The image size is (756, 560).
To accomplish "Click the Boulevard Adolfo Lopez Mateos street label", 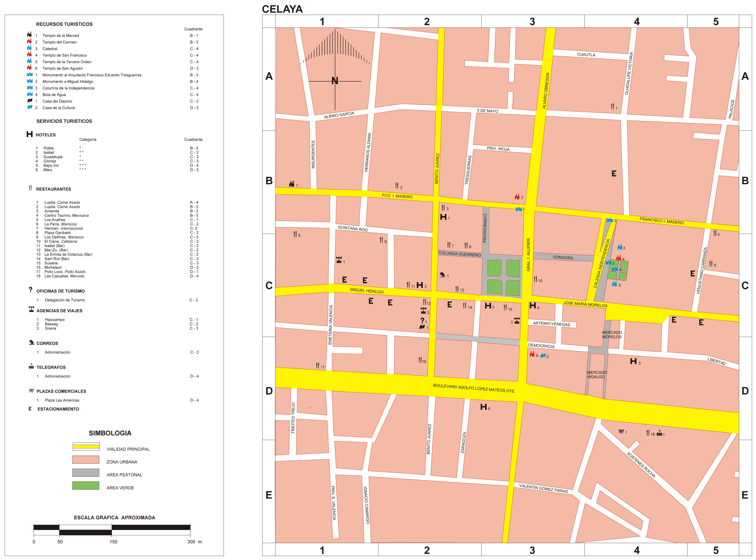I will coord(474,388).
